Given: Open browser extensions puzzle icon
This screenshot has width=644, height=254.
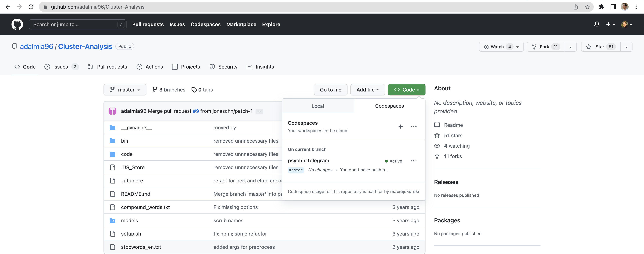Looking at the screenshot, I should pos(601,7).
